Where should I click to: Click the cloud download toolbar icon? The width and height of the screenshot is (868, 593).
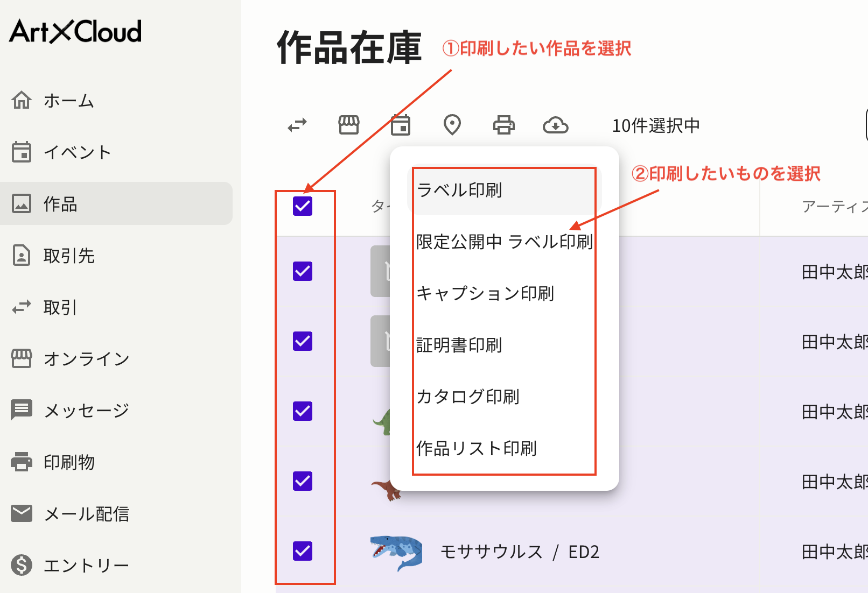coord(557,125)
